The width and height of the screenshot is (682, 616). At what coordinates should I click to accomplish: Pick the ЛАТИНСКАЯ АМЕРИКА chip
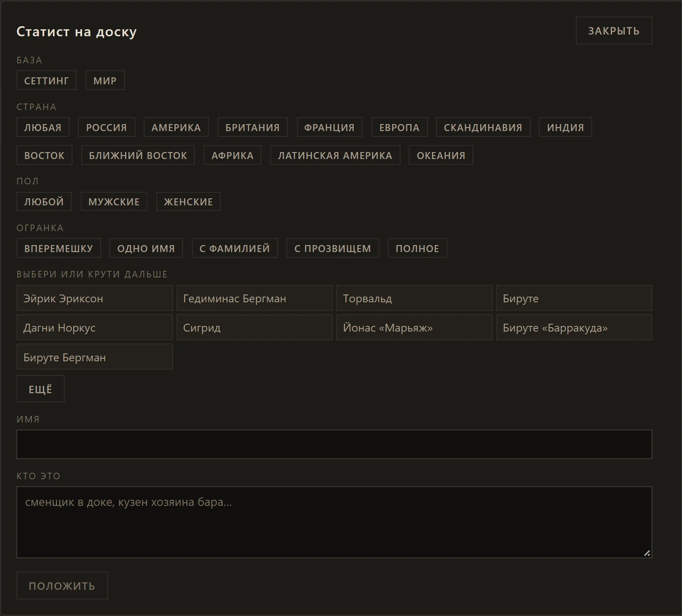[335, 155]
